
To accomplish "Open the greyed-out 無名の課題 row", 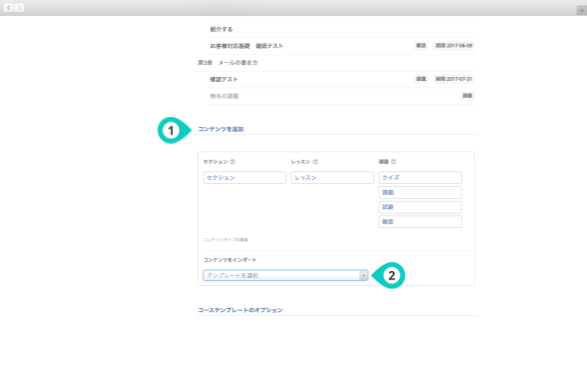I will coord(342,96).
